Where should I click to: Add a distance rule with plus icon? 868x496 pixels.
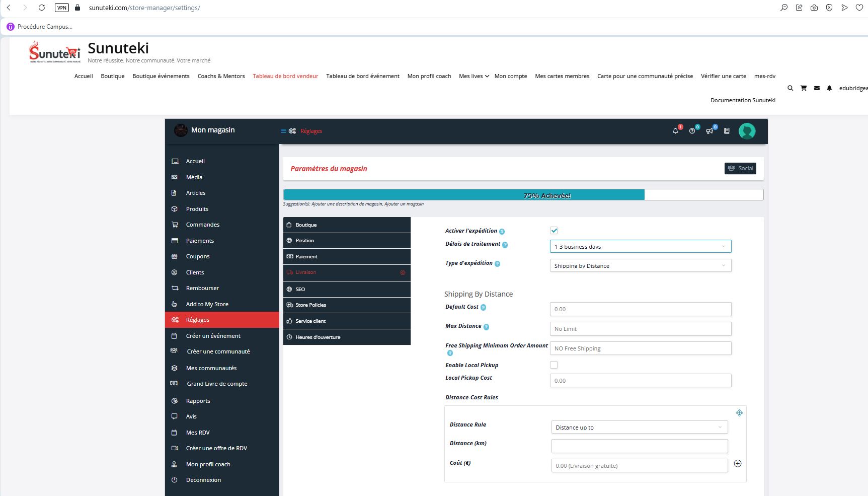pos(738,464)
